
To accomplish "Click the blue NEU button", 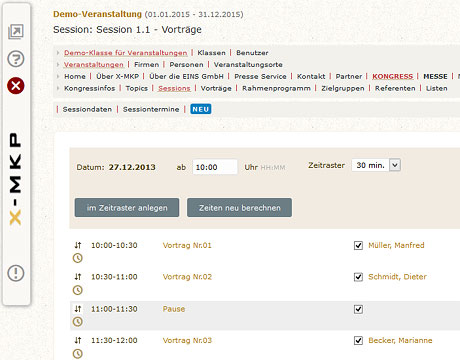I will (201, 109).
